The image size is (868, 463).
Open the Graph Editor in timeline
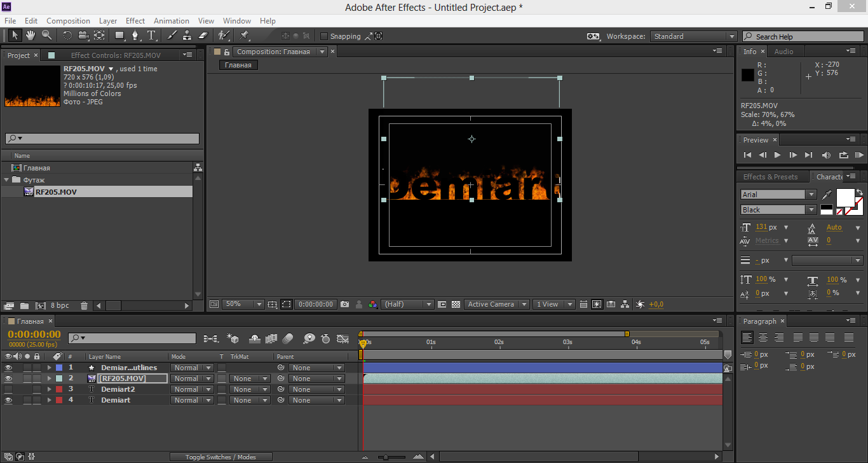(x=343, y=339)
